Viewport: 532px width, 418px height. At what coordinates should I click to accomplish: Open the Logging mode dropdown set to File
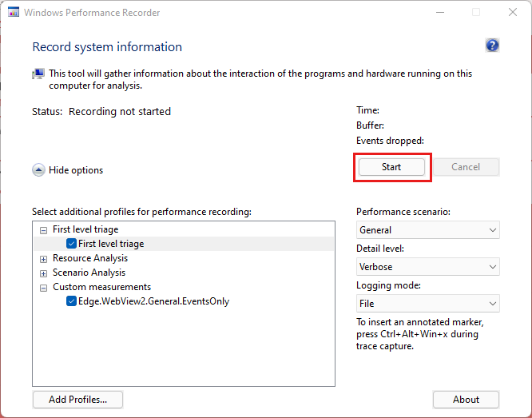(x=428, y=303)
